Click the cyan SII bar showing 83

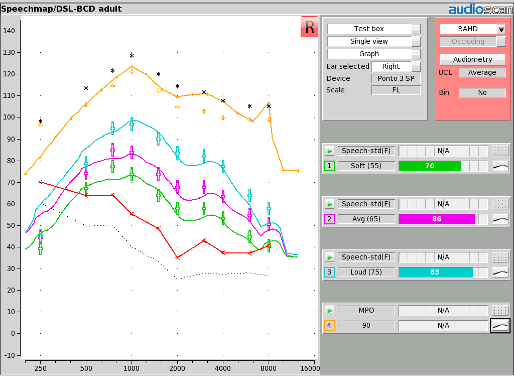pos(435,272)
